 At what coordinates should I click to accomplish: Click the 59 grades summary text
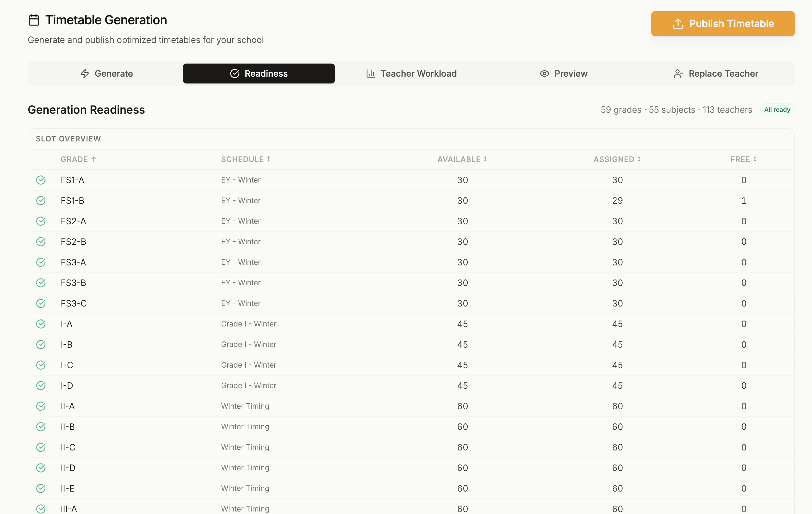(x=621, y=110)
